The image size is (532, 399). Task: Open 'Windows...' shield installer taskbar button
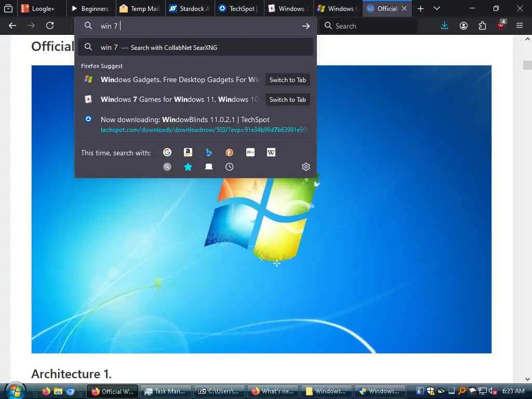tap(379, 391)
